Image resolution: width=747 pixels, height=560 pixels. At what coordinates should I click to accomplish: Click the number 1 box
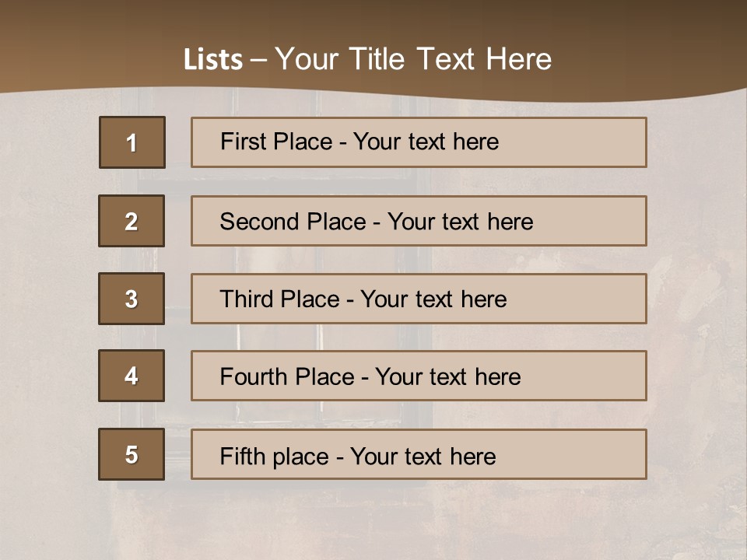[x=132, y=142]
